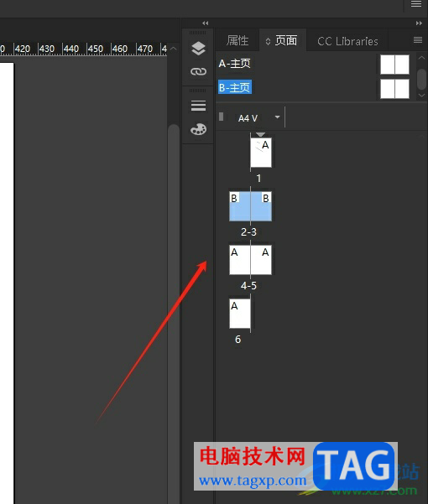Click the section start marker above page 1
This screenshot has height=504, width=428.
[260, 135]
